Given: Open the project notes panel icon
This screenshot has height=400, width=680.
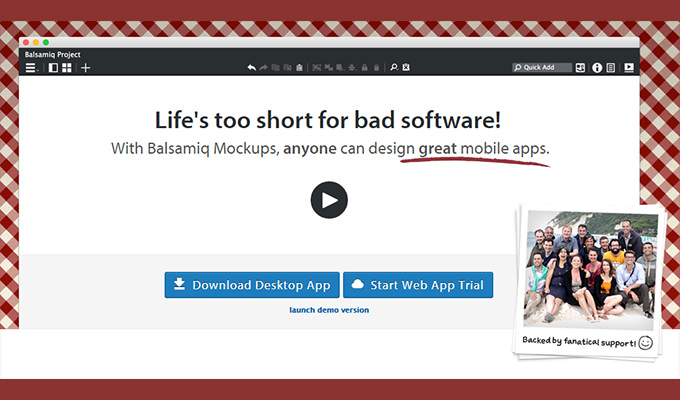Looking at the screenshot, I should (x=611, y=68).
